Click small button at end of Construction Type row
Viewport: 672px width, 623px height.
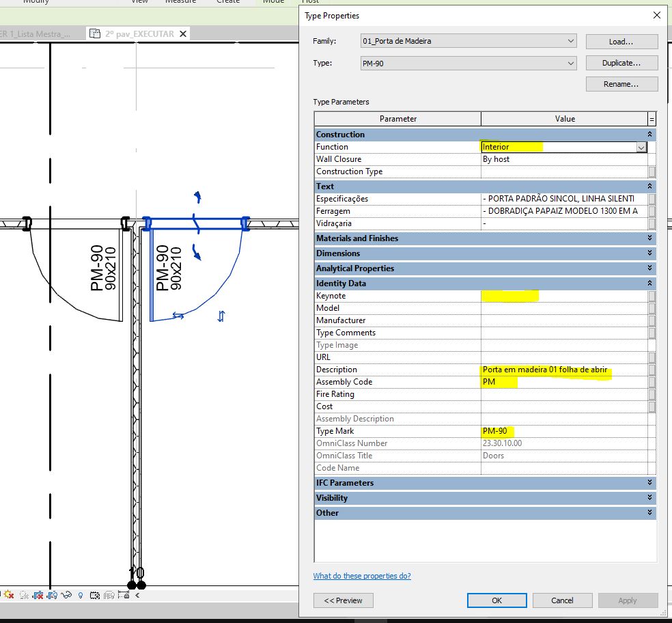coord(652,171)
